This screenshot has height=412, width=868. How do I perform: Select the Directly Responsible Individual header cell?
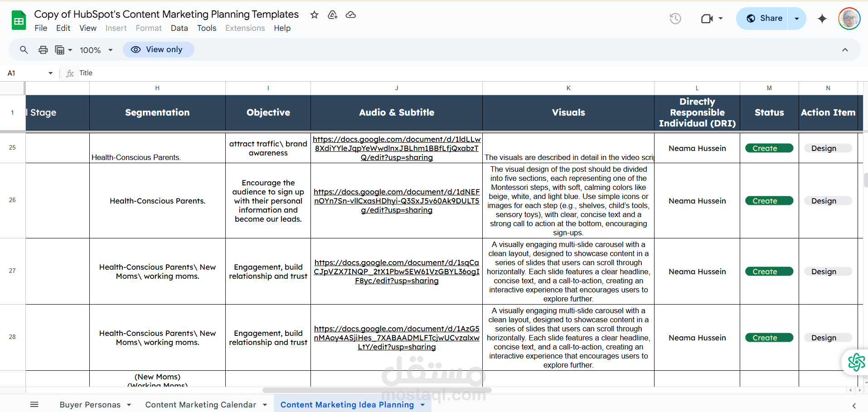(697, 112)
